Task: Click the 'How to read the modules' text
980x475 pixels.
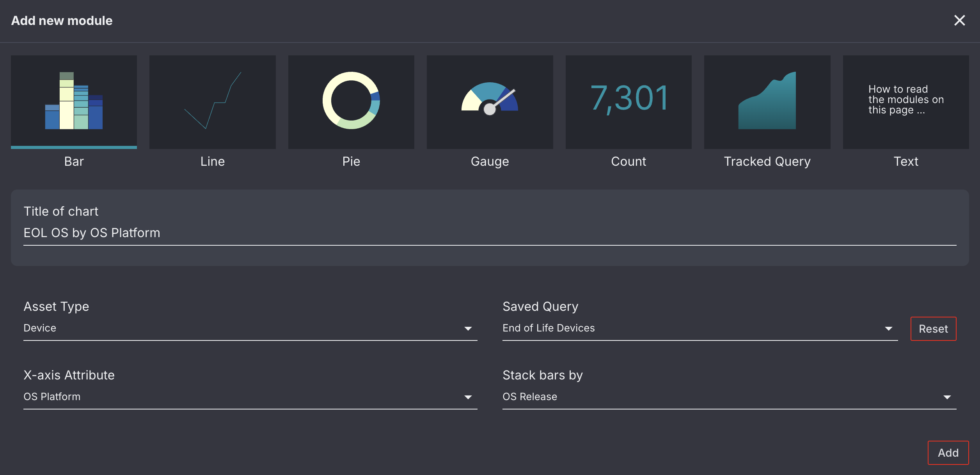Action: 905,99
